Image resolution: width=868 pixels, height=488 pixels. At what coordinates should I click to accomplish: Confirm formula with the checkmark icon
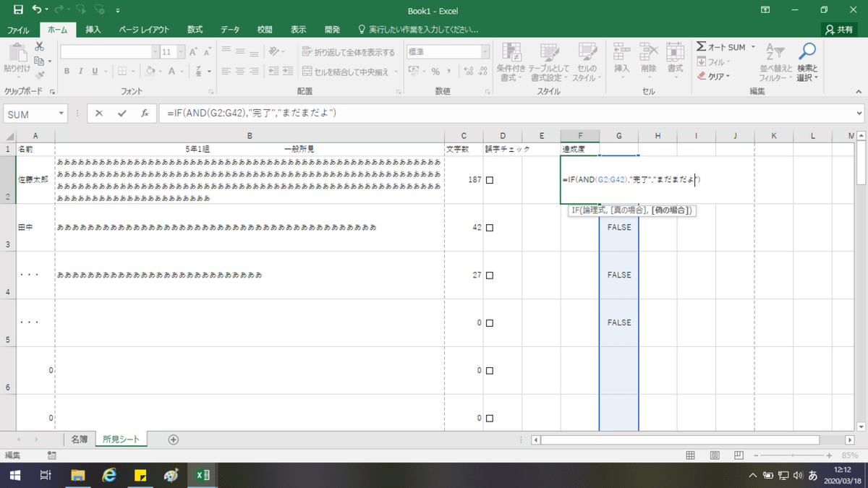pyautogui.click(x=122, y=114)
